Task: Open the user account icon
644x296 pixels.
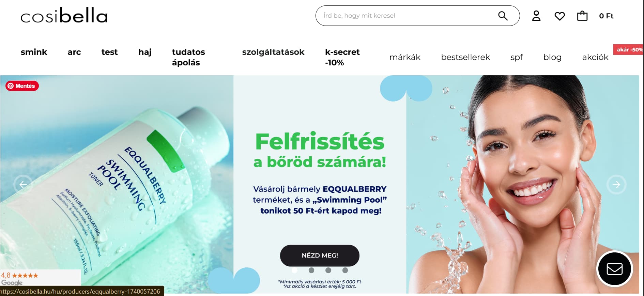Action: point(536,16)
